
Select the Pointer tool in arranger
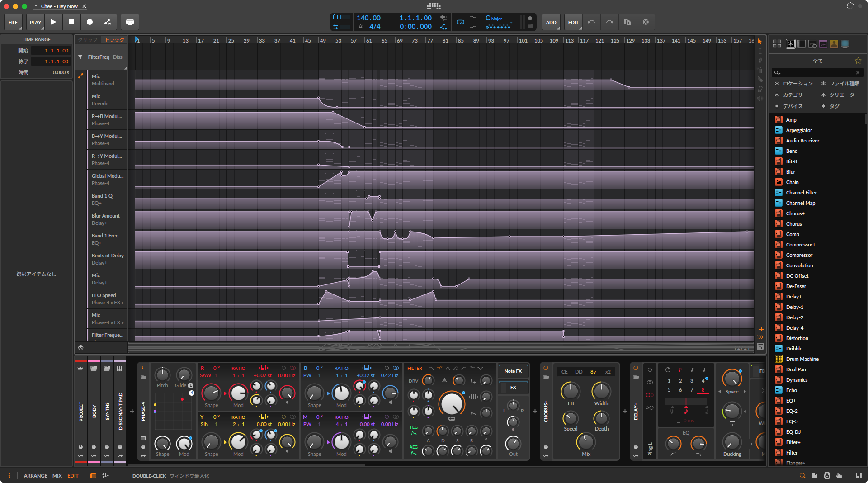pos(760,42)
